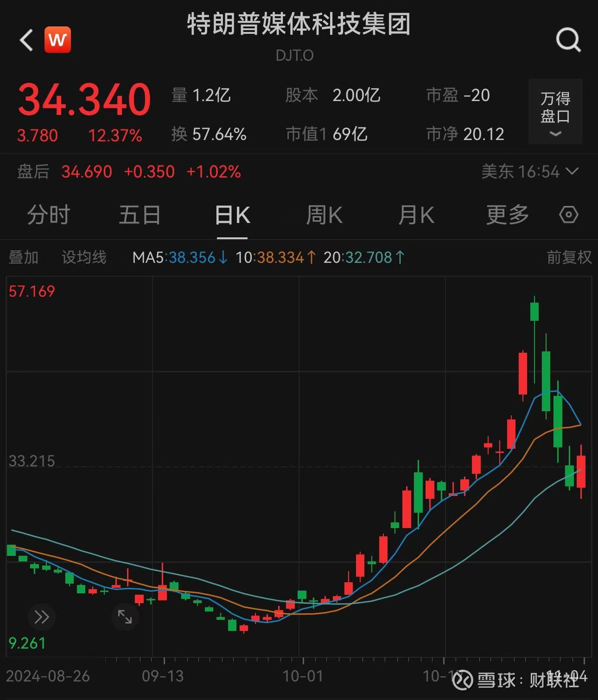Switch to the 周K weekly chart tab

click(324, 215)
